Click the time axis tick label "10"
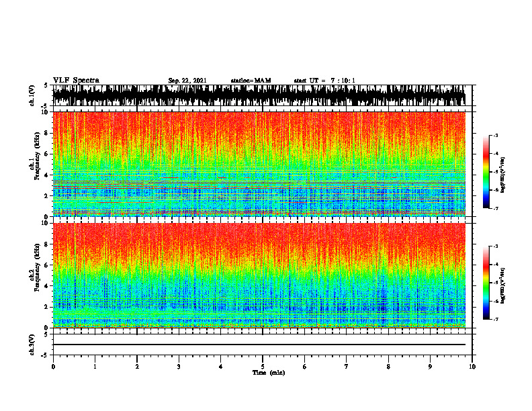Screen dimensions: 532x411 [x=472, y=367]
